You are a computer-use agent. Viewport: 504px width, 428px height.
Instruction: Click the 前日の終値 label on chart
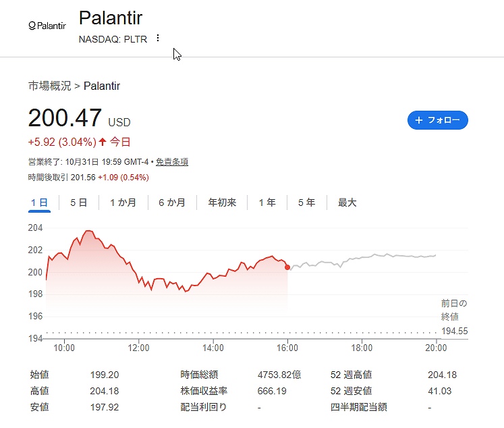(454, 309)
